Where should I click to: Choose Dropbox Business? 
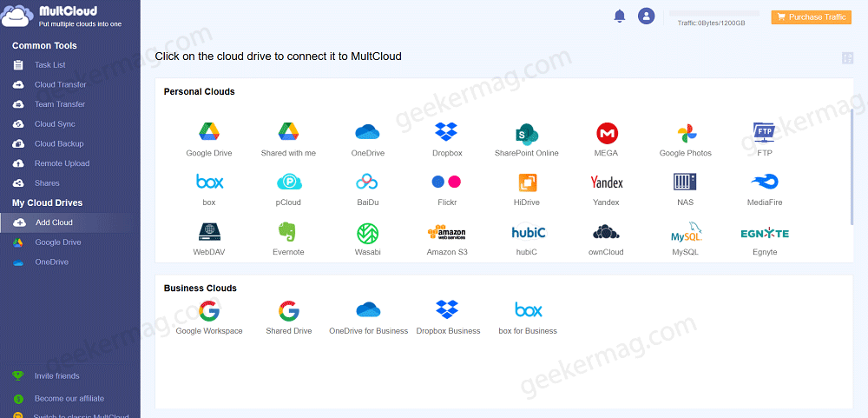click(x=447, y=309)
